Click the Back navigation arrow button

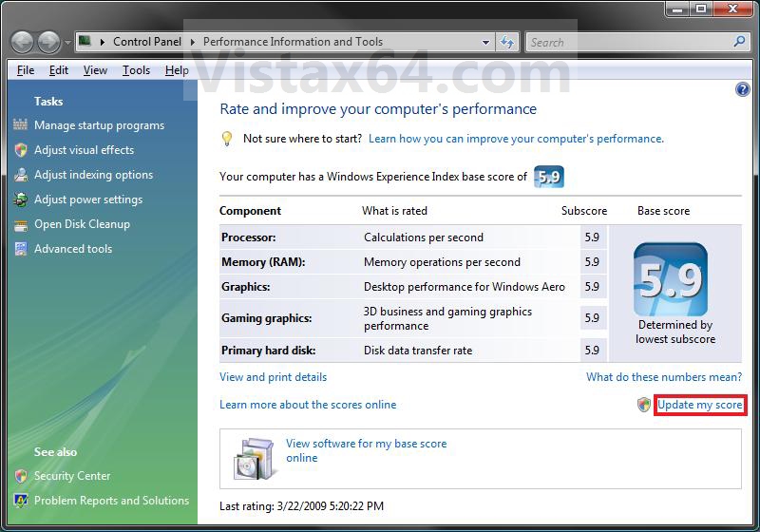(x=22, y=43)
